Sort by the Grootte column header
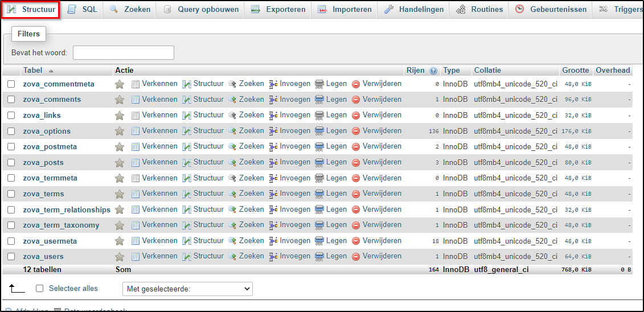This screenshot has height=312, width=644. (575, 71)
